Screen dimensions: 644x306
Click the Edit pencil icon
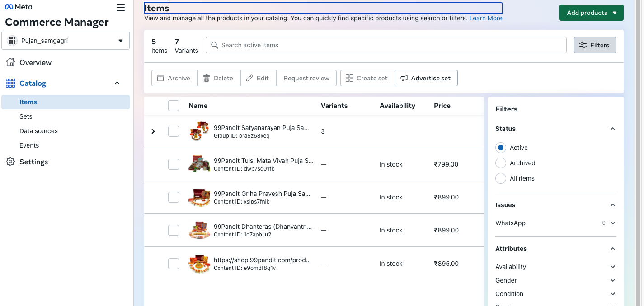(x=249, y=78)
